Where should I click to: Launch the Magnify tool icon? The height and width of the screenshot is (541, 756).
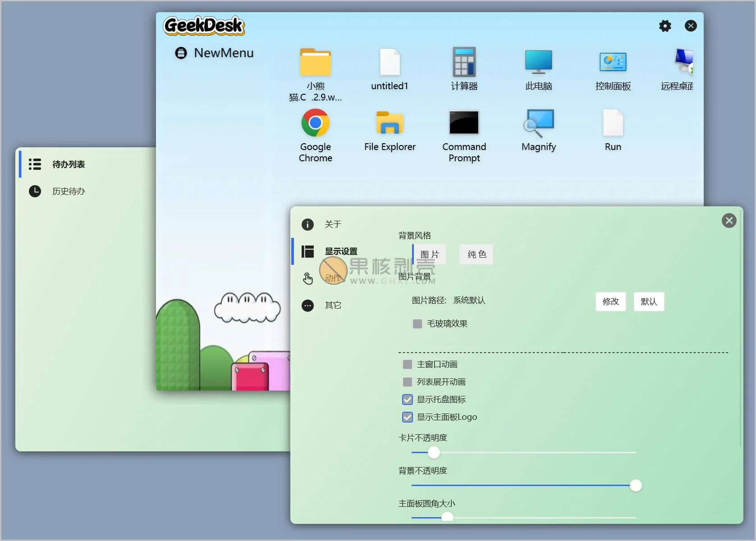tap(538, 123)
